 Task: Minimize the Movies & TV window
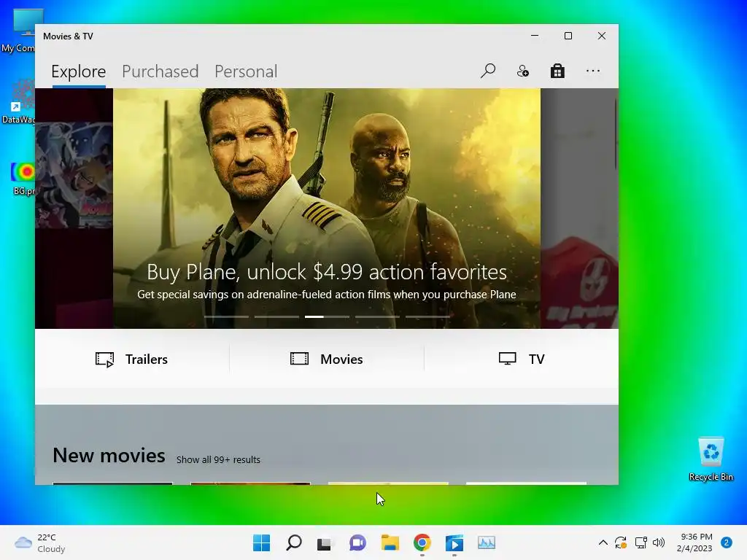(535, 36)
